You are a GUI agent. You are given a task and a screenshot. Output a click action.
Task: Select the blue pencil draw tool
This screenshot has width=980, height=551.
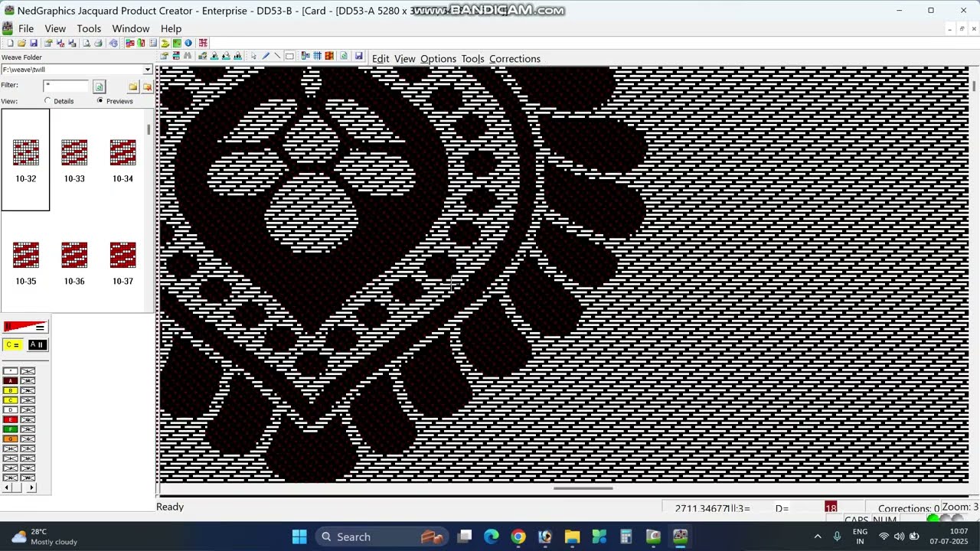click(x=266, y=56)
